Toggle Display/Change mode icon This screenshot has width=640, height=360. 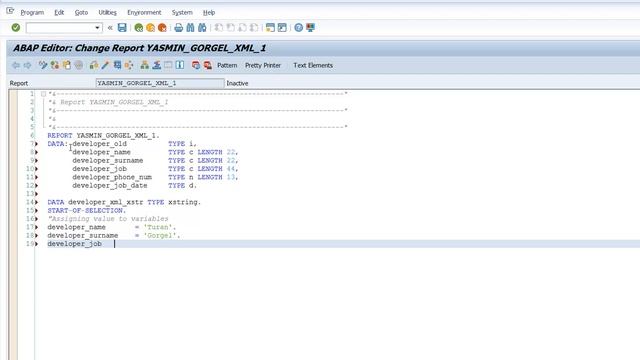point(43,65)
